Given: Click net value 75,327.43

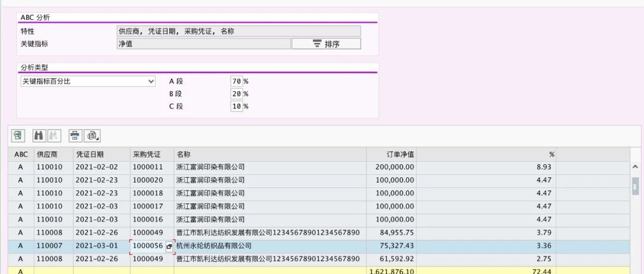Looking at the screenshot, I should (x=391, y=246).
